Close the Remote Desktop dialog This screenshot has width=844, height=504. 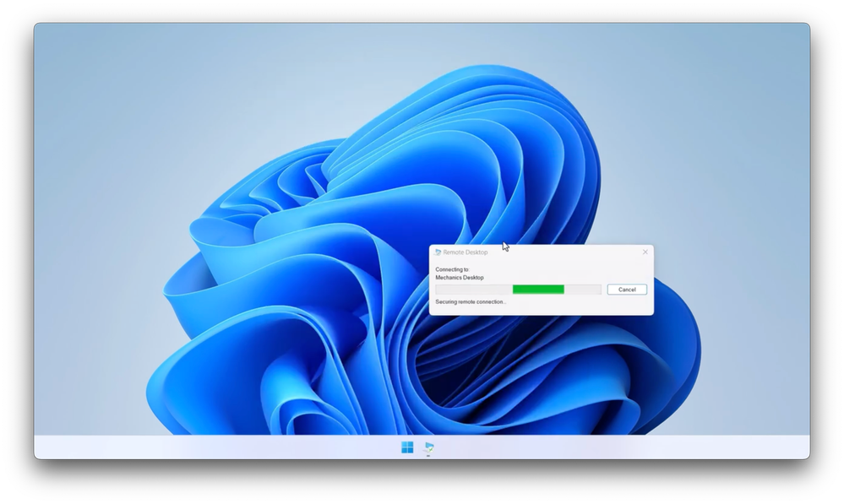point(645,252)
